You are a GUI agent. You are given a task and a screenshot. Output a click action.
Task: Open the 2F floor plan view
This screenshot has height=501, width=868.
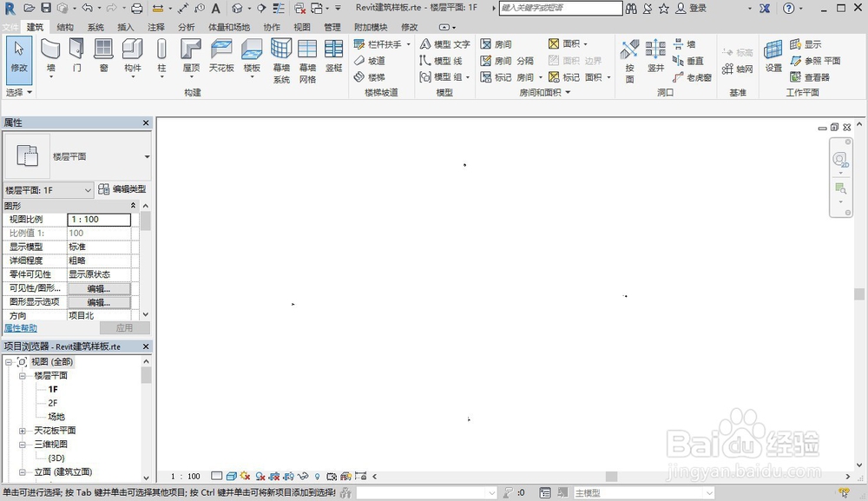pos(53,403)
